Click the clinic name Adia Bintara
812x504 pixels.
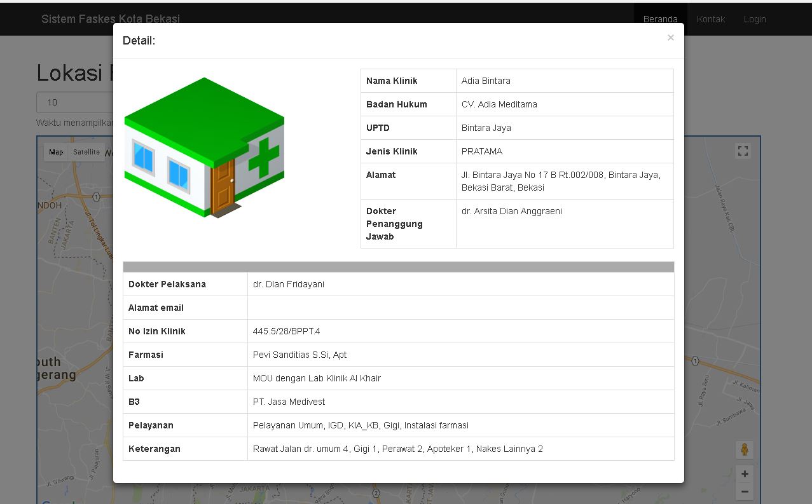click(486, 81)
